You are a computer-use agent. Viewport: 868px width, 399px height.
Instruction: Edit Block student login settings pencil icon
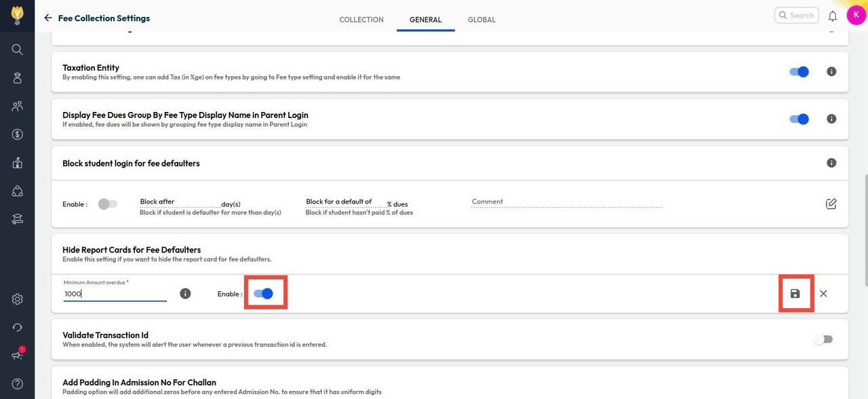point(831,204)
